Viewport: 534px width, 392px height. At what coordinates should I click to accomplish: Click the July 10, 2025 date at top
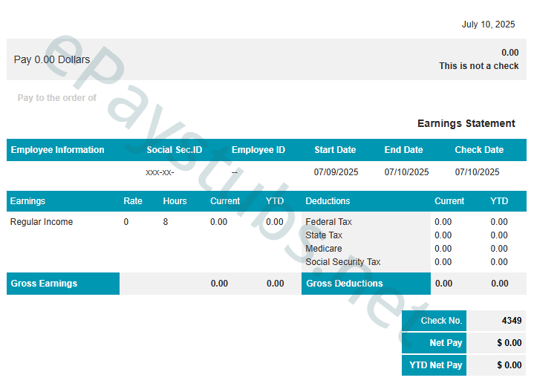[488, 24]
